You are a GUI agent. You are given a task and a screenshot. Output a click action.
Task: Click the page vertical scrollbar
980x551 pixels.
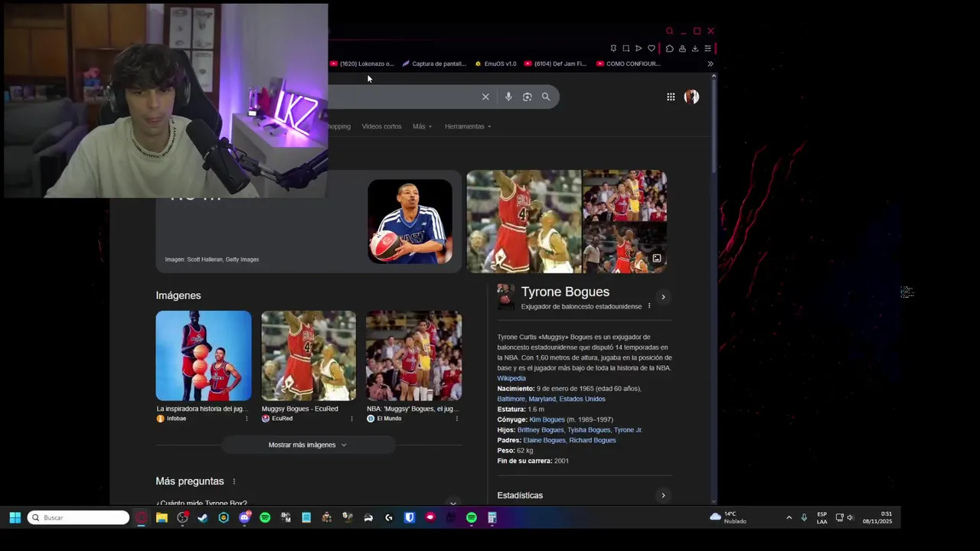pos(714,126)
